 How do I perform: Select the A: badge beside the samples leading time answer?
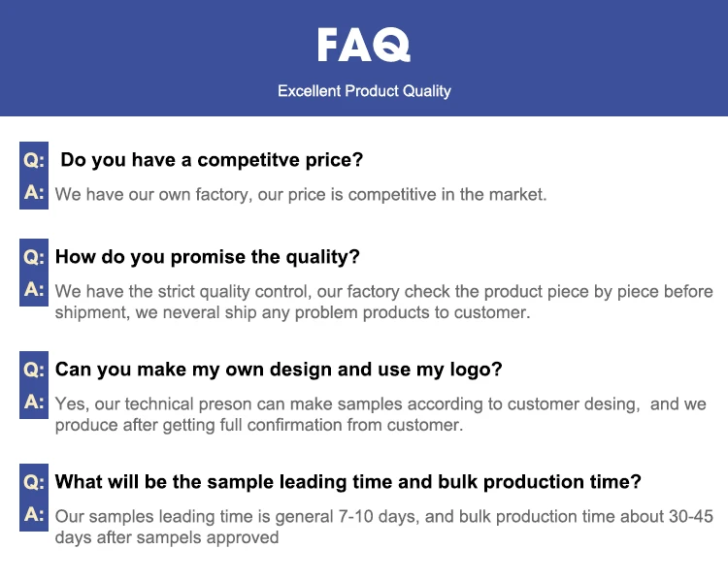click(34, 515)
